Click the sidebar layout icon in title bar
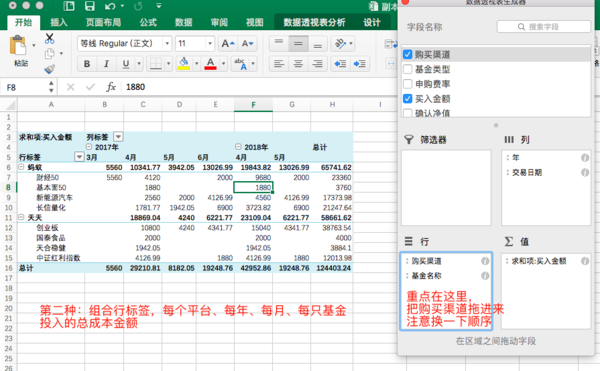This screenshot has width=600, height=371. pyautogui.click(x=69, y=6)
